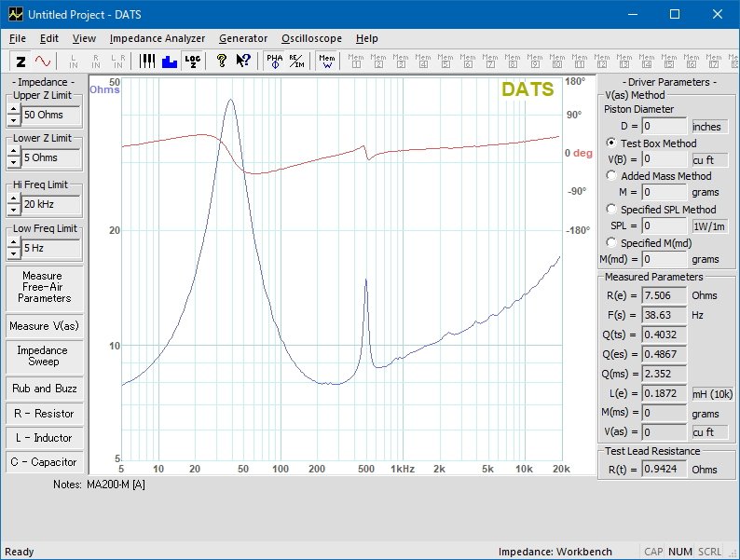Click the C - Capacitor button
740x560 pixels.
pos(45,462)
